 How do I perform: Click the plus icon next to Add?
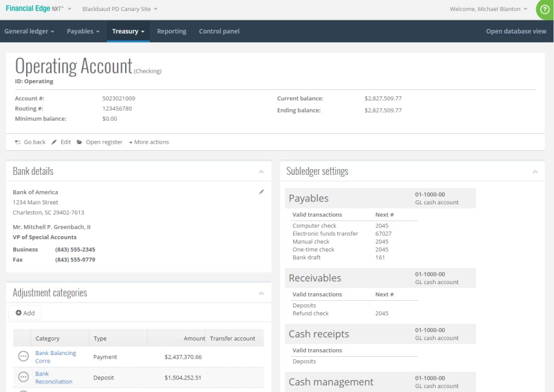[18, 313]
